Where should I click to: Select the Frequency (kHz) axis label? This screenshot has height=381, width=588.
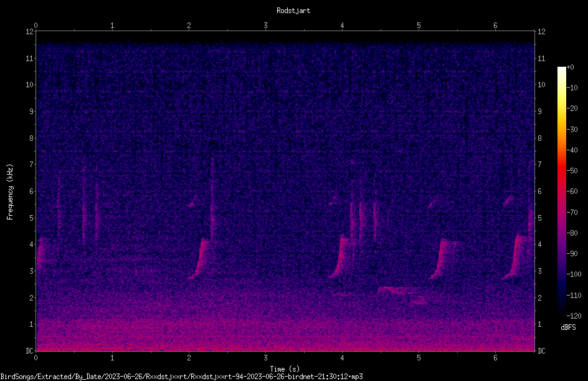click(10, 192)
